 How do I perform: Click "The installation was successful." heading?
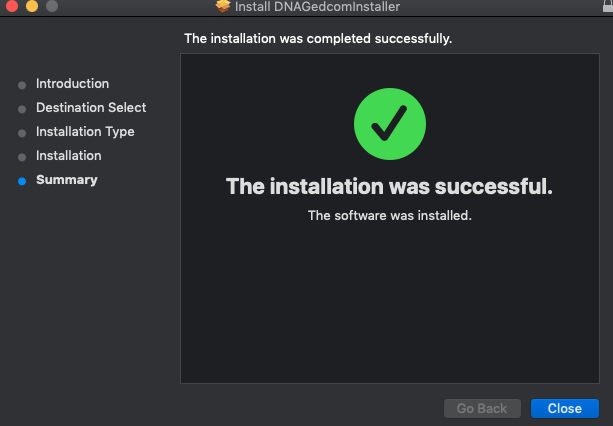(x=389, y=187)
